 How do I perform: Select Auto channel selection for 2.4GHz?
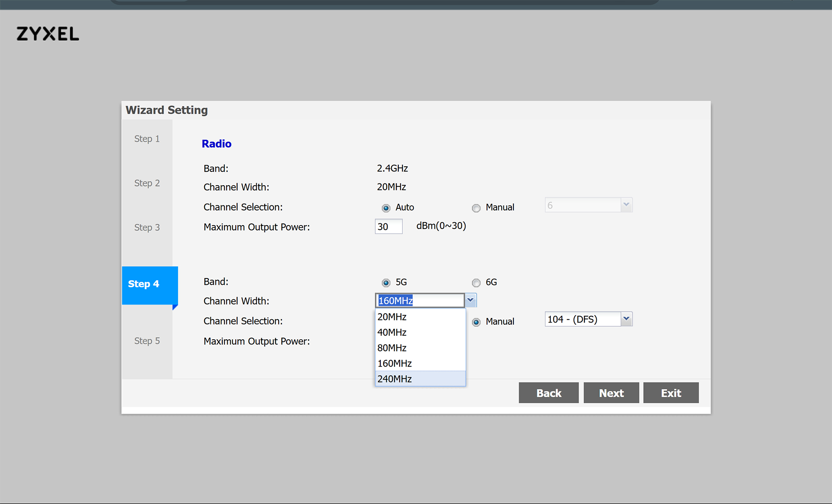point(386,208)
